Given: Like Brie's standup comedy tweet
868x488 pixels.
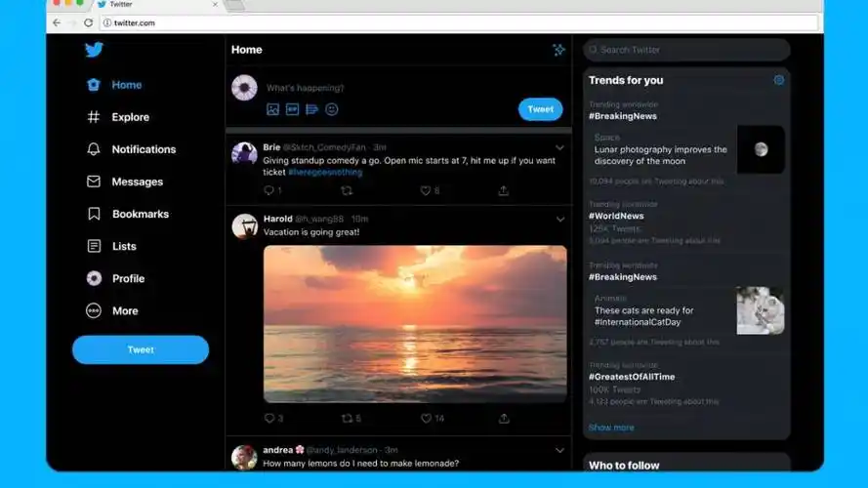Looking at the screenshot, I should (426, 190).
